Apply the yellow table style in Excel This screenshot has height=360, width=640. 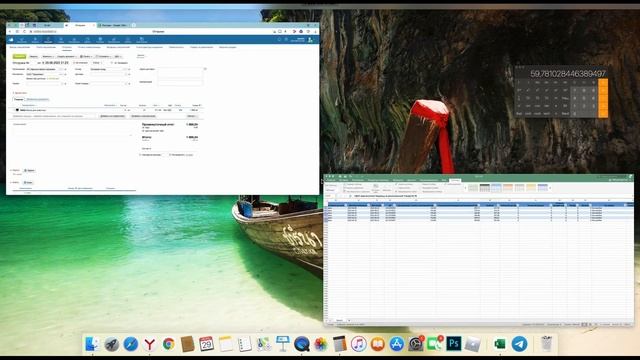(x=531, y=187)
